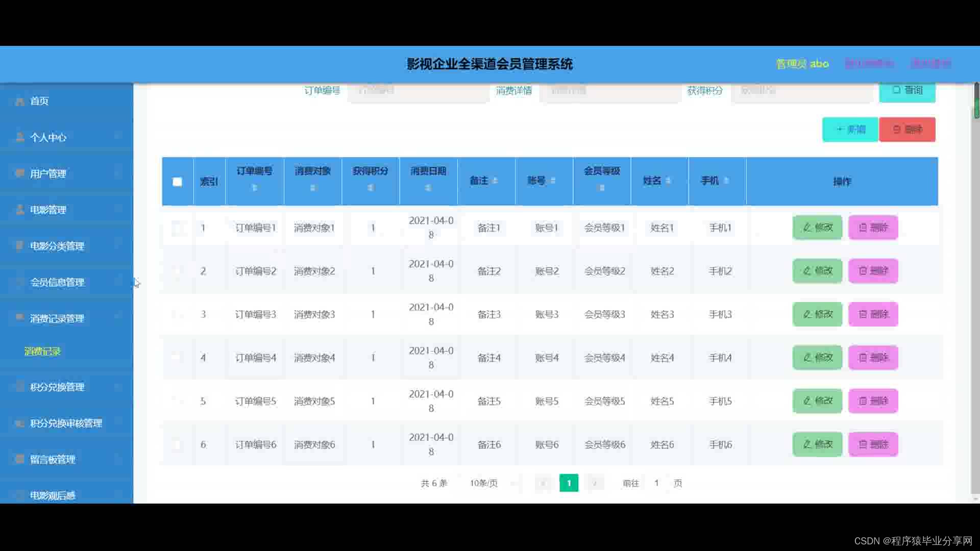The width and height of the screenshot is (980, 551).
Task: Click the person icon beside 个人中心
Action: coord(20,137)
